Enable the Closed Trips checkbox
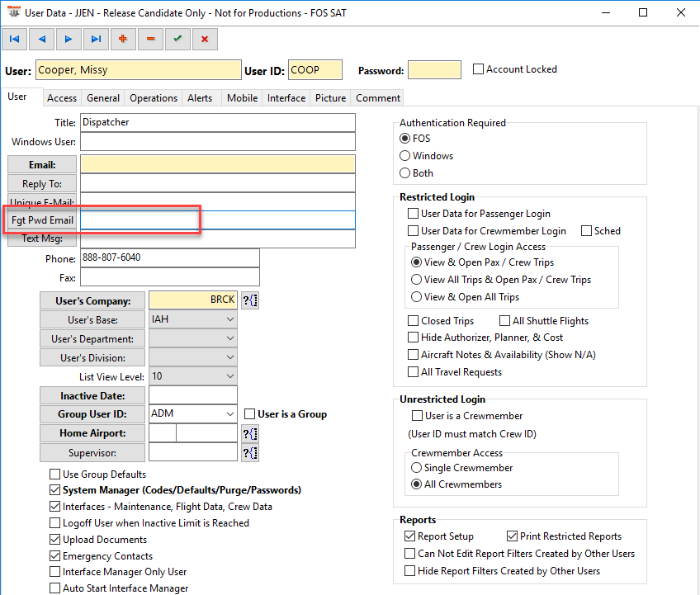This screenshot has width=700, height=595. tap(413, 321)
